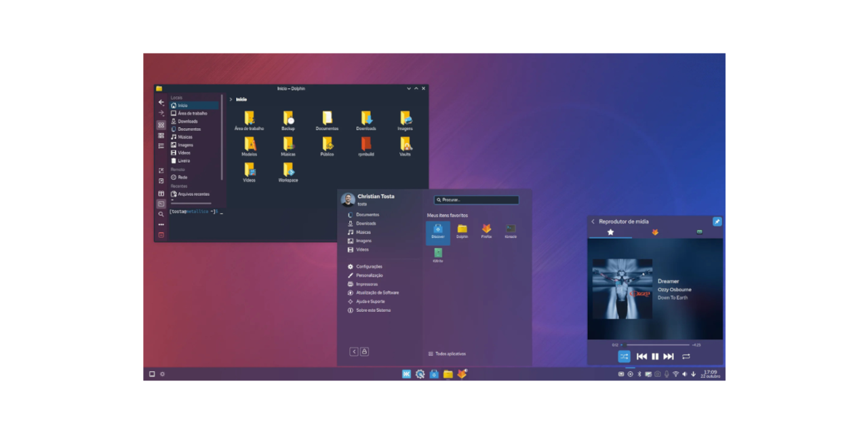Open the Wi-Fi network tray icon

click(675, 374)
